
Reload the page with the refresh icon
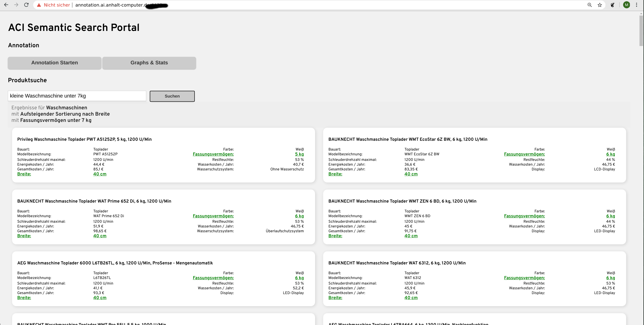tap(26, 5)
